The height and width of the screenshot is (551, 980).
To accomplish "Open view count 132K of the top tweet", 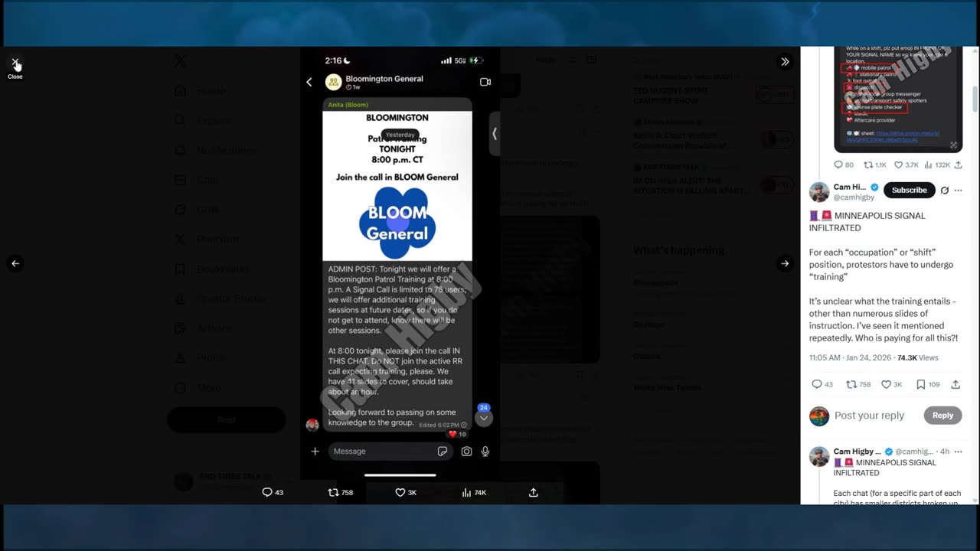I will (x=938, y=165).
